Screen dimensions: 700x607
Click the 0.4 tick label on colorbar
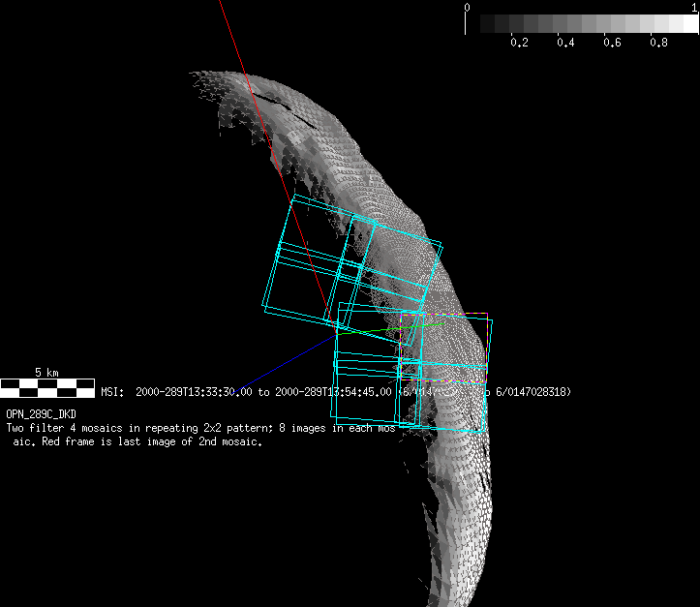point(565,43)
